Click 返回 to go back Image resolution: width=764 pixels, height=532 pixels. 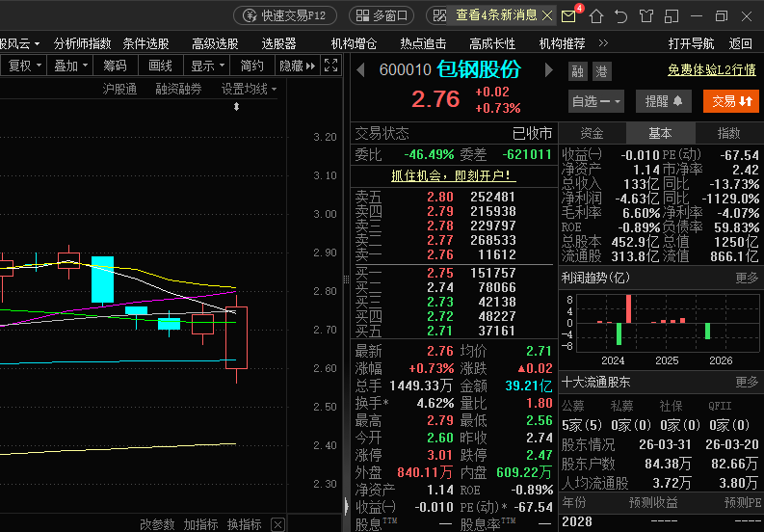[740, 44]
